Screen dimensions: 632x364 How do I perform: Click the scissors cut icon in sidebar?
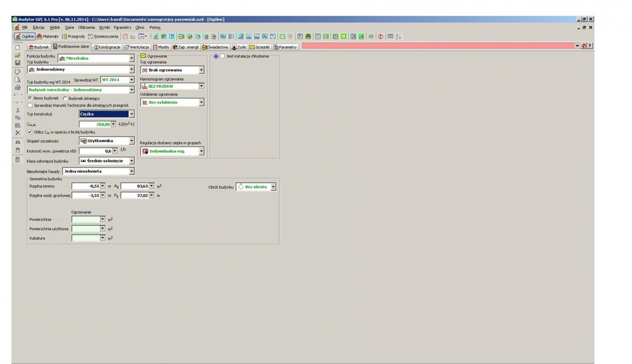(x=18, y=110)
